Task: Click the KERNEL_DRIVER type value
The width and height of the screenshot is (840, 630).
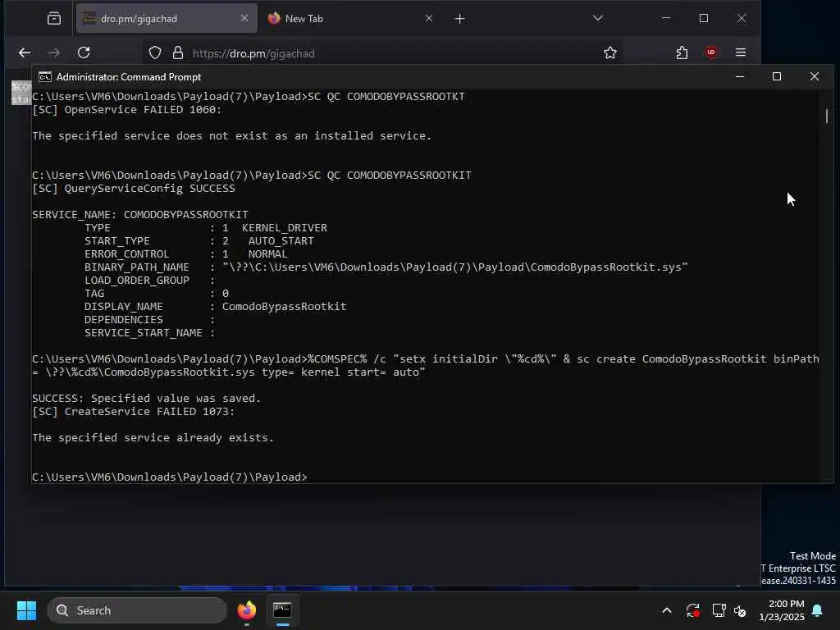Action: tap(285, 228)
